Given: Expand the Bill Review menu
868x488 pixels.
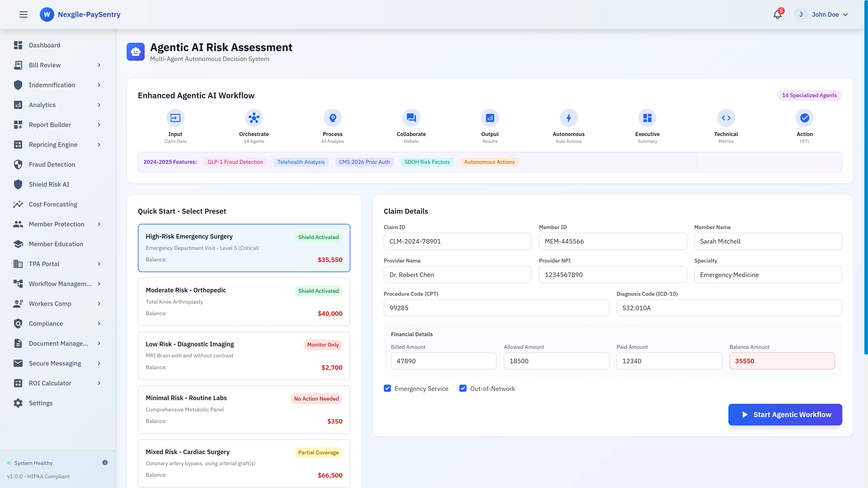Looking at the screenshot, I should (x=45, y=65).
